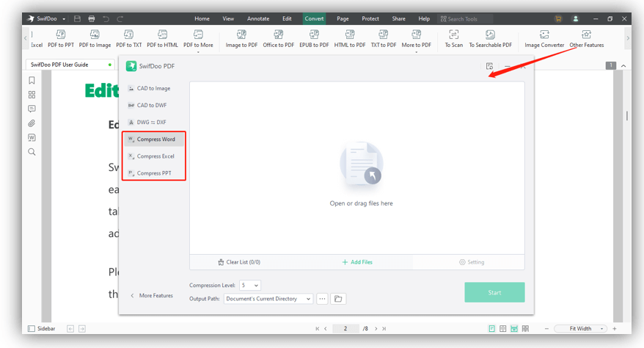Click the Start button
Viewport: 644px width, 348px height.
coord(494,292)
